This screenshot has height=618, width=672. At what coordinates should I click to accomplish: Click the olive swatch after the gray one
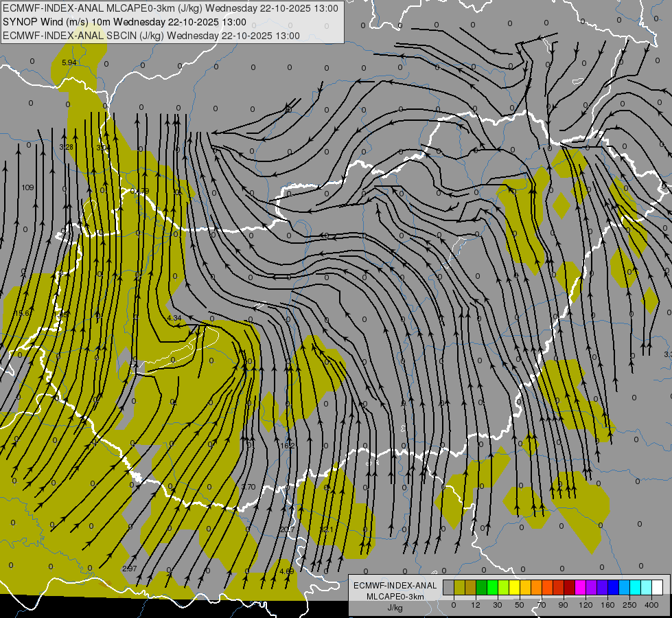[x=460, y=588]
